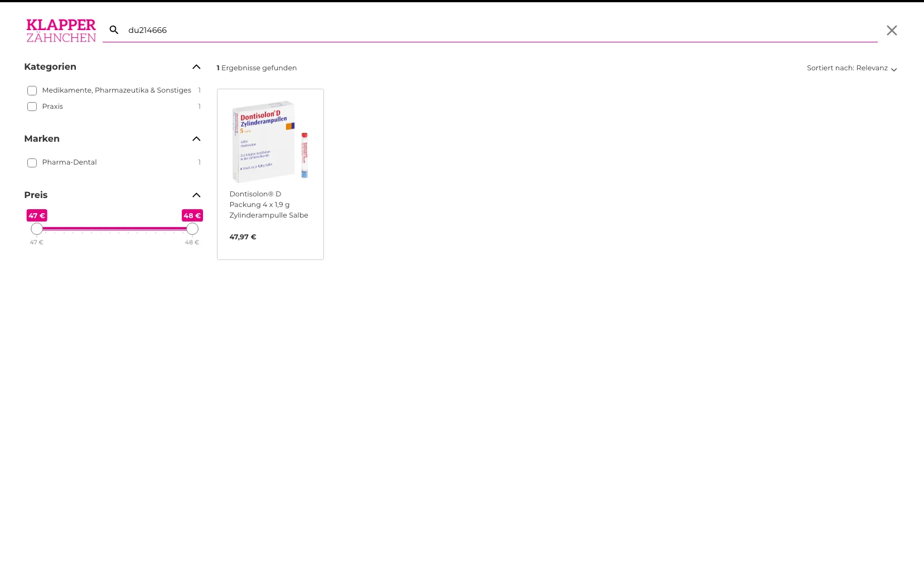This screenshot has width=924, height=578.
Task: Close the search overlay with X
Action: (x=892, y=31)
